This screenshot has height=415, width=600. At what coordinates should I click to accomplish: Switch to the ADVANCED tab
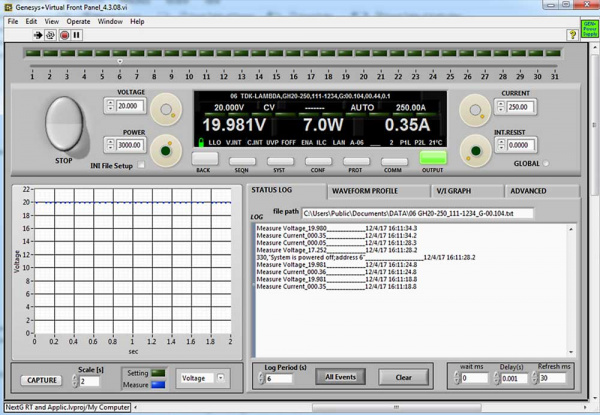tap(542, 191)
